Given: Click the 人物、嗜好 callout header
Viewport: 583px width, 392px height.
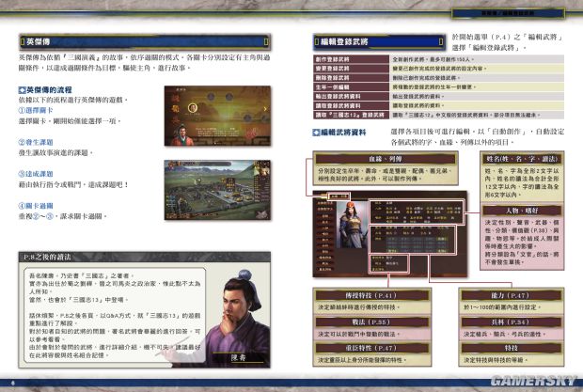Looking at the screenshot, I should [522, 211].
